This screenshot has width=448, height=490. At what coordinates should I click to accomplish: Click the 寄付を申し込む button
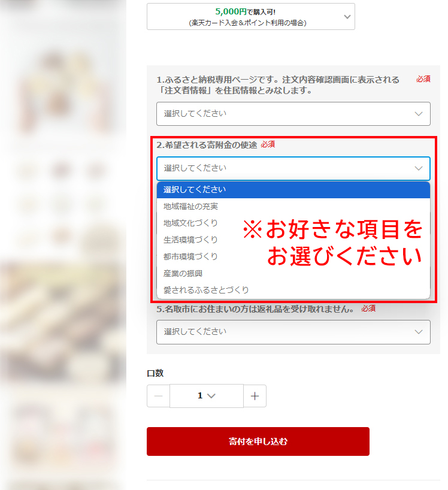pos(258,441)
